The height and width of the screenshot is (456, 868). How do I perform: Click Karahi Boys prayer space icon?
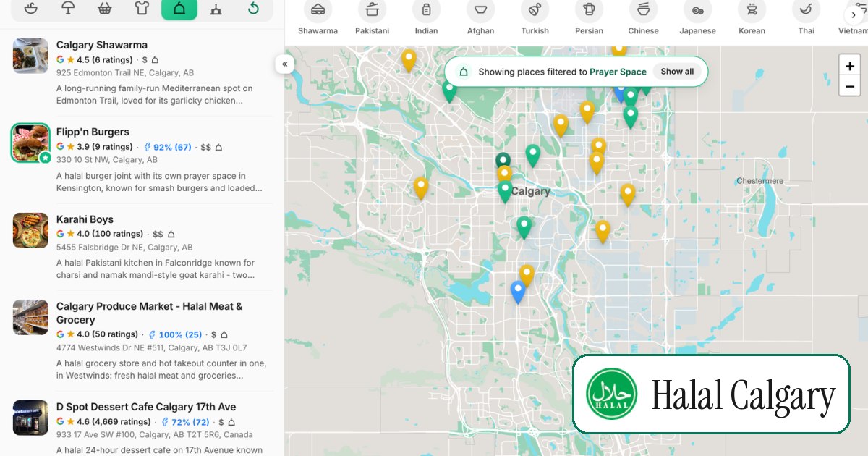point(171,235)
